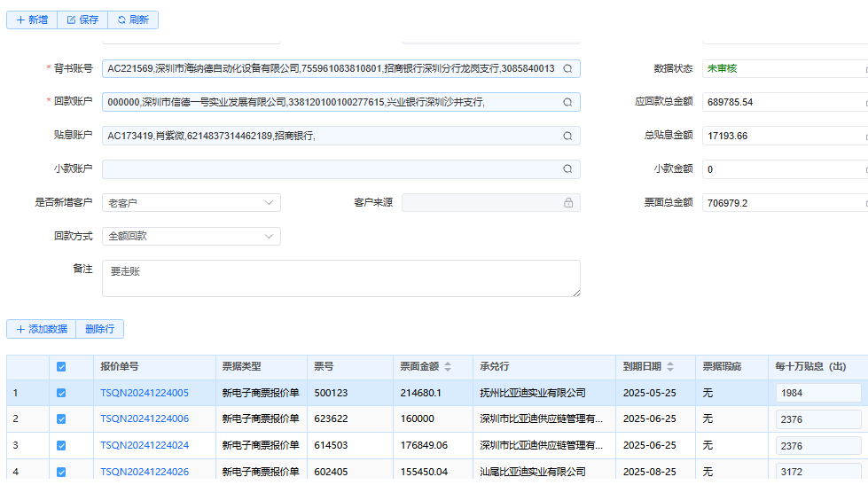Click the 数据状态 field showing 未审核

pos(785,68)
